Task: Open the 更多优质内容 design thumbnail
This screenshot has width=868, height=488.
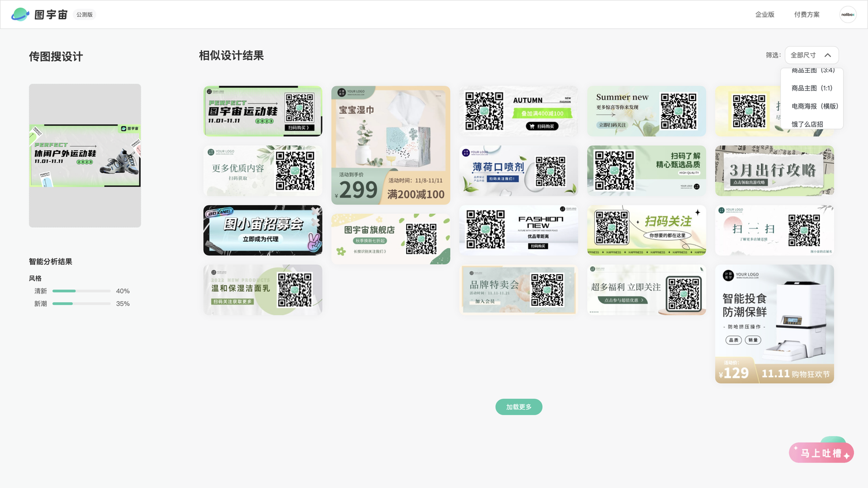Action: pyautogui.click(x=263, y=171)
